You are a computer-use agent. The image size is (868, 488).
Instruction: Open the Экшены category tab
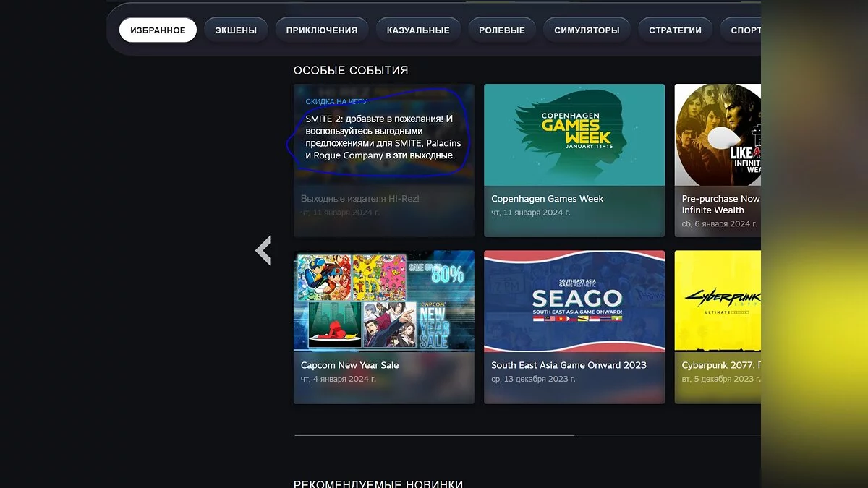pyautogui.click(x=236, y=30)
